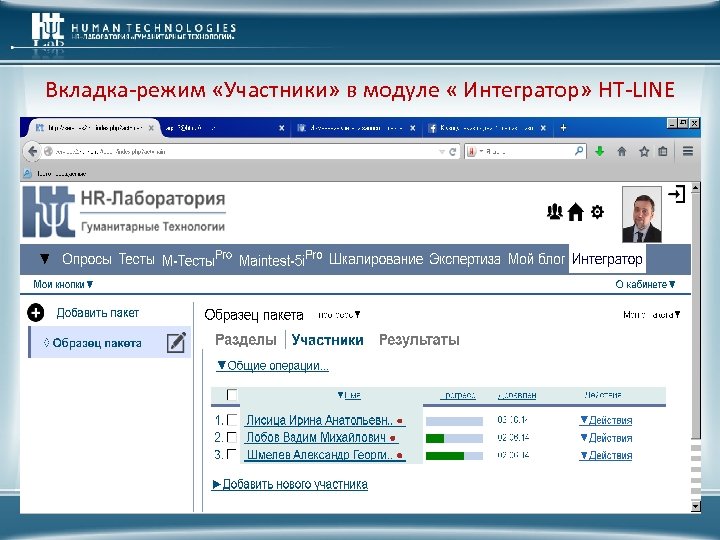
Task: Check the box for Лобов Вадим Михайлович
Action: click(x=232, y=437)
